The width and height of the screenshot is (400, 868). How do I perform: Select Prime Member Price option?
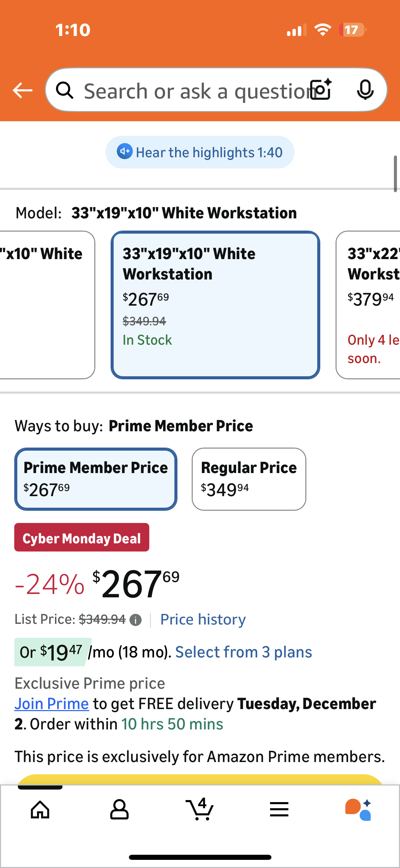click(96, 479)
